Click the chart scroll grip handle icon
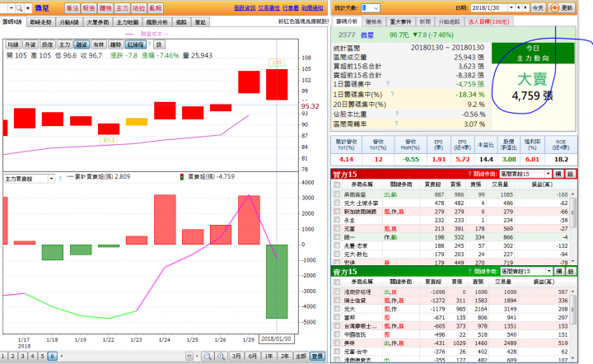The width and height of the screenshot is (593, 364). [x=189, y=356]
